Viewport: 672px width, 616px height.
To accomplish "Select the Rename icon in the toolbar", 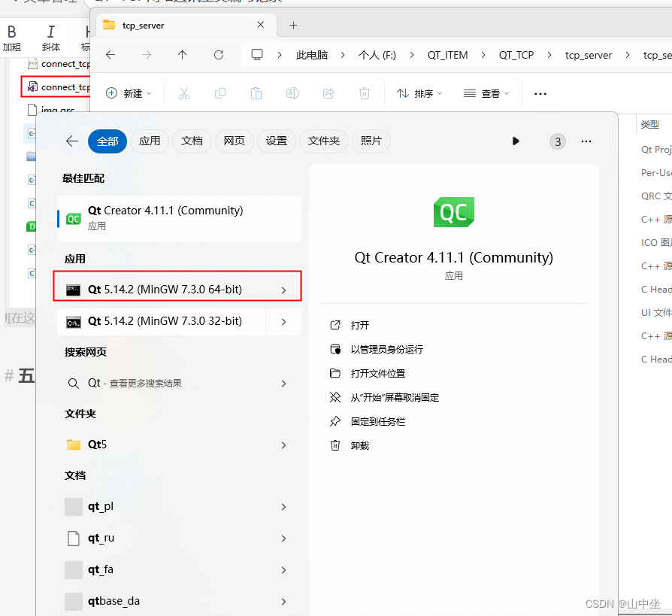I will pyautogui.click(x=291, y=93).
